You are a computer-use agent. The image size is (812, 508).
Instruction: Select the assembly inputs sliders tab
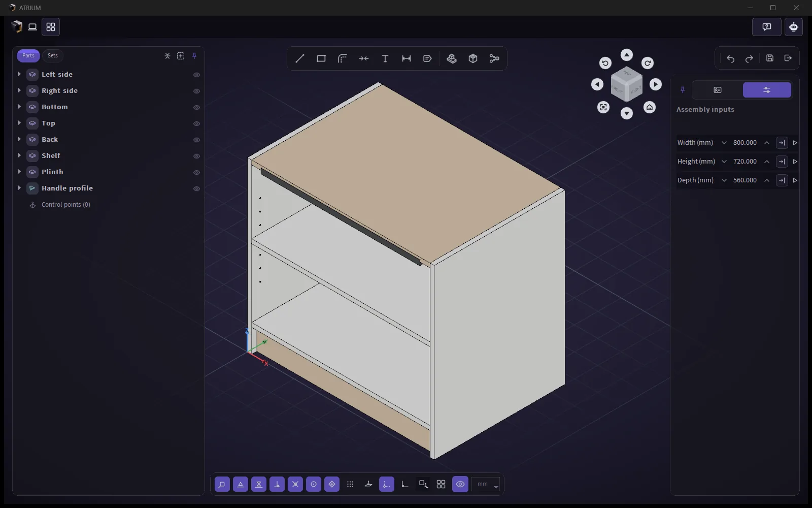tap(767, 90)
